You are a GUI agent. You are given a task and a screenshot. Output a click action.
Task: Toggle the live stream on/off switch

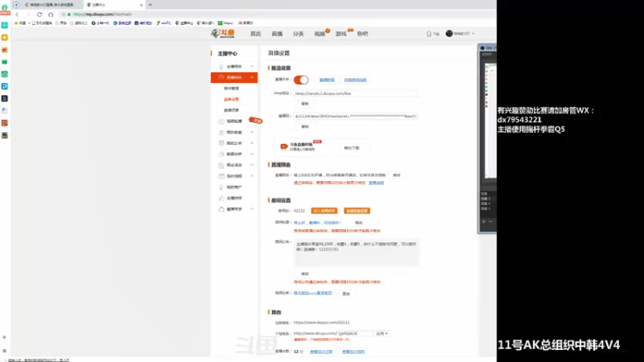click(300, 80)
